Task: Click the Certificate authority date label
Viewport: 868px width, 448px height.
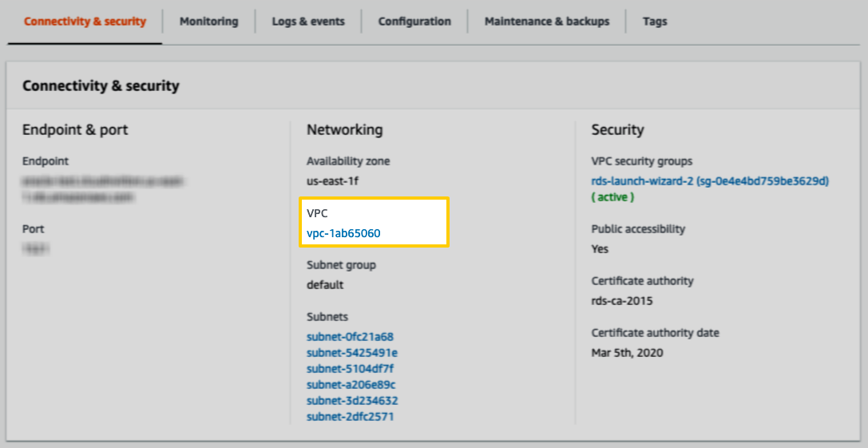Action: (x=655, y=333)
